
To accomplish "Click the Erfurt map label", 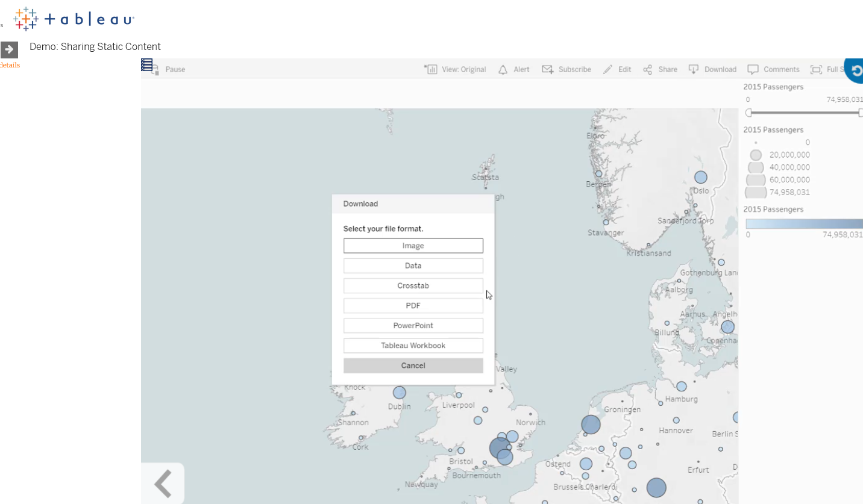I will (698, 470).
